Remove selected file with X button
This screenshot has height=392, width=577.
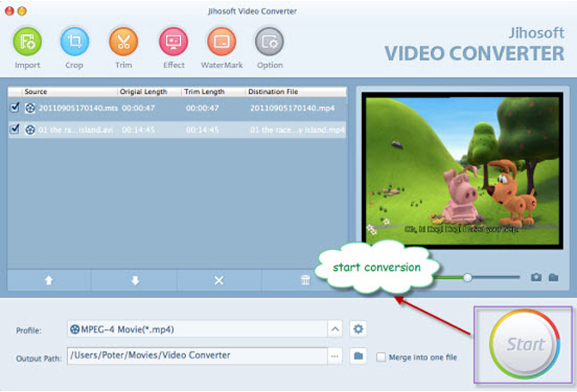point(219,280)
